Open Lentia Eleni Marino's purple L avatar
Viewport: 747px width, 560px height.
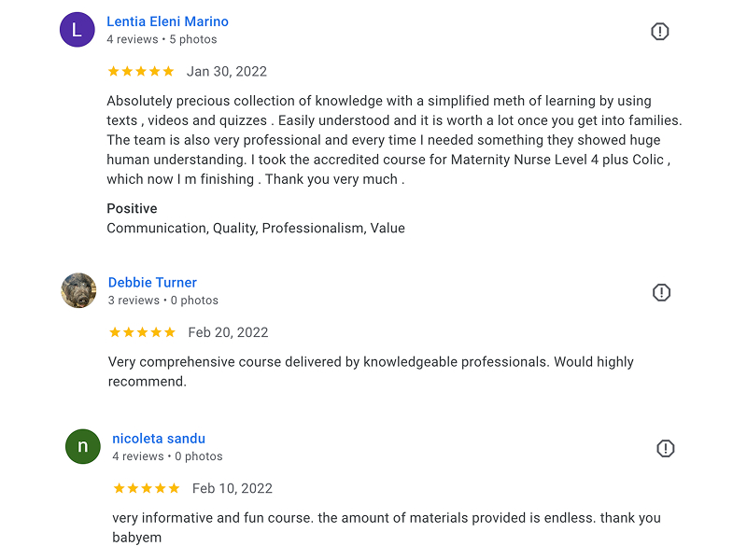point(78,30)
